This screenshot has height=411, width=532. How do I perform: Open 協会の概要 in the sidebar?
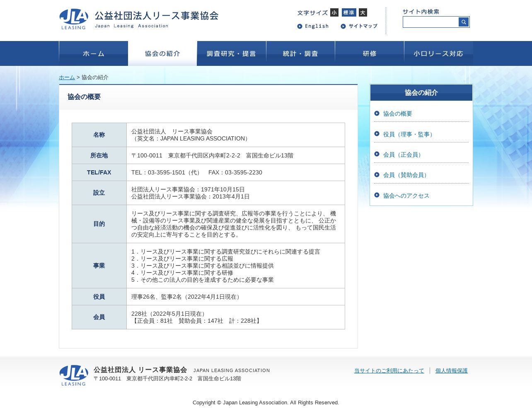(398, 114)
